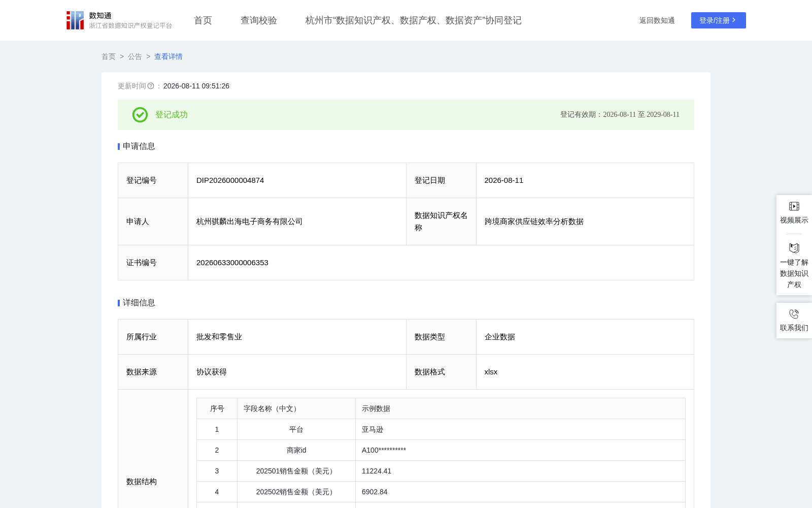Click the 数据结构 row label
The width and height of the screenshot is (812, 508).
(142, 482)
